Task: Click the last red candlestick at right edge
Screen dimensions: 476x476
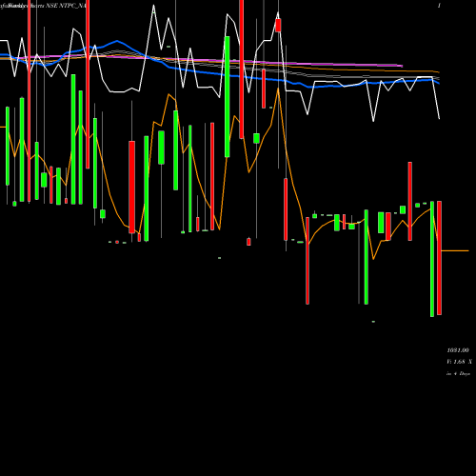Action: click(x=439, y=258)
